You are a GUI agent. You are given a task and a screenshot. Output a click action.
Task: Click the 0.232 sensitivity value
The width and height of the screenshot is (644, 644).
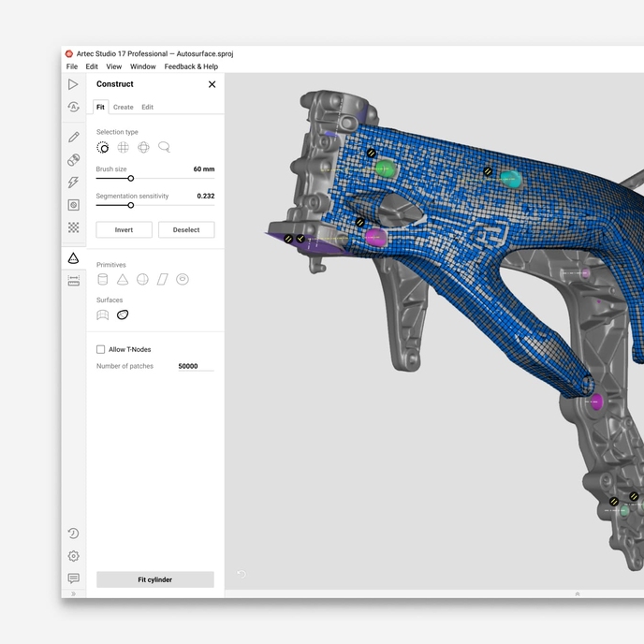206,196
